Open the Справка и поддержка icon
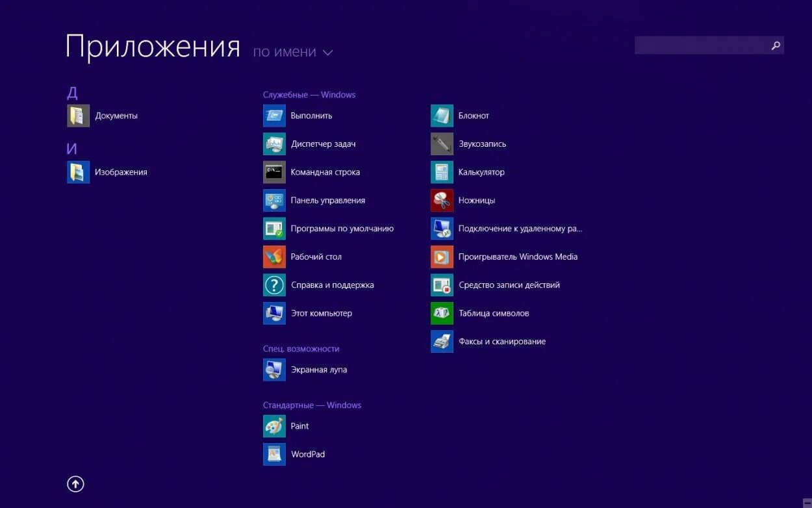Image resolution: width=812 pixels, height=508 pixels. (x=274, y=285)
